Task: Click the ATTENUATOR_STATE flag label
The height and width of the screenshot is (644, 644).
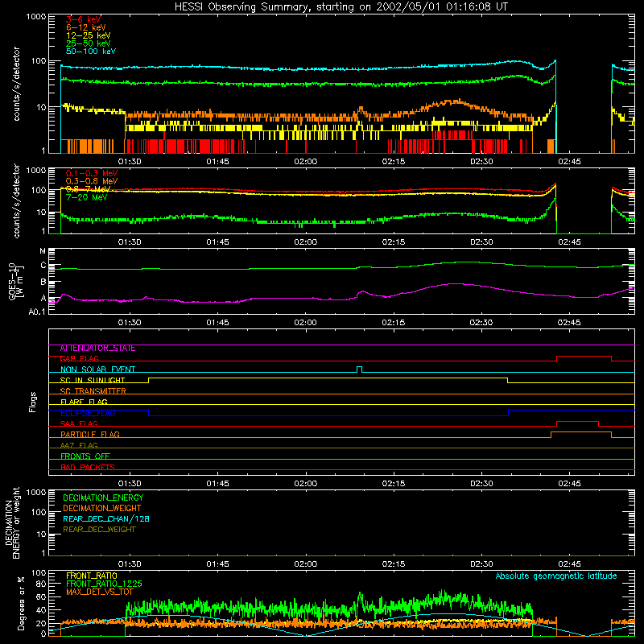Action: point(97,349)
